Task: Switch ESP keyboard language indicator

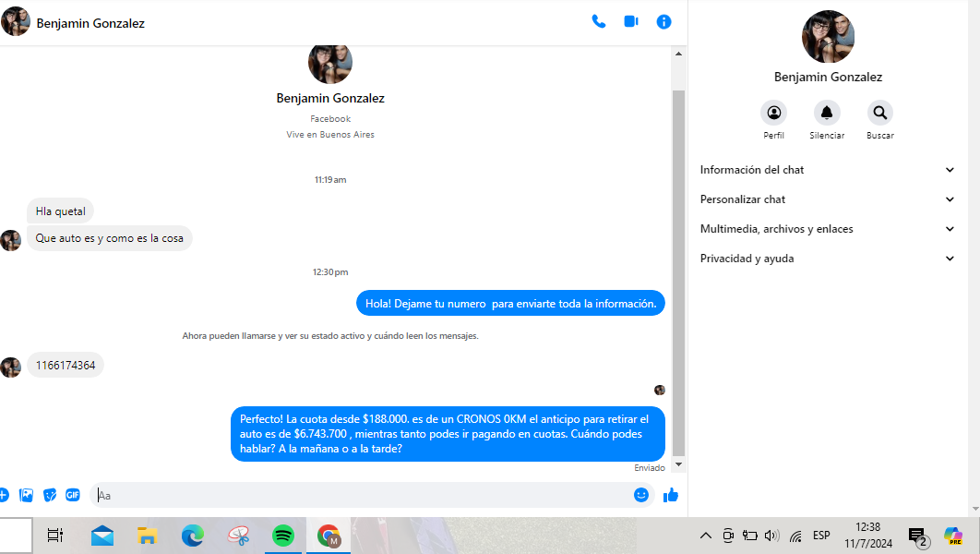Action: click(821, 536)
